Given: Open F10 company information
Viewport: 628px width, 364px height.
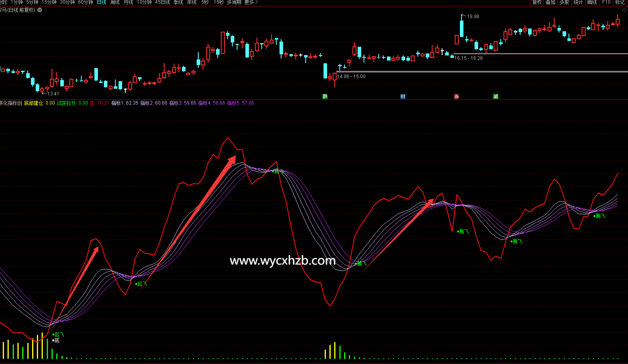Looking at the screenshot, I should 606,2.
